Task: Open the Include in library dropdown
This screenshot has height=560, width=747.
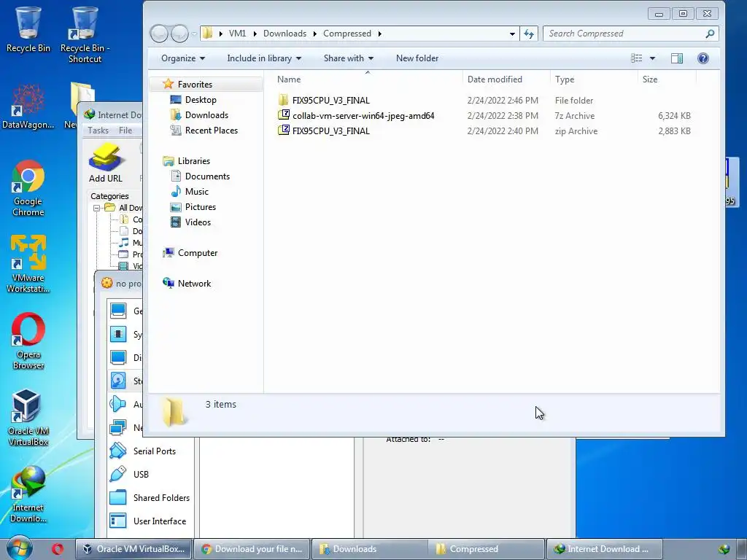Action: point(264,58)
